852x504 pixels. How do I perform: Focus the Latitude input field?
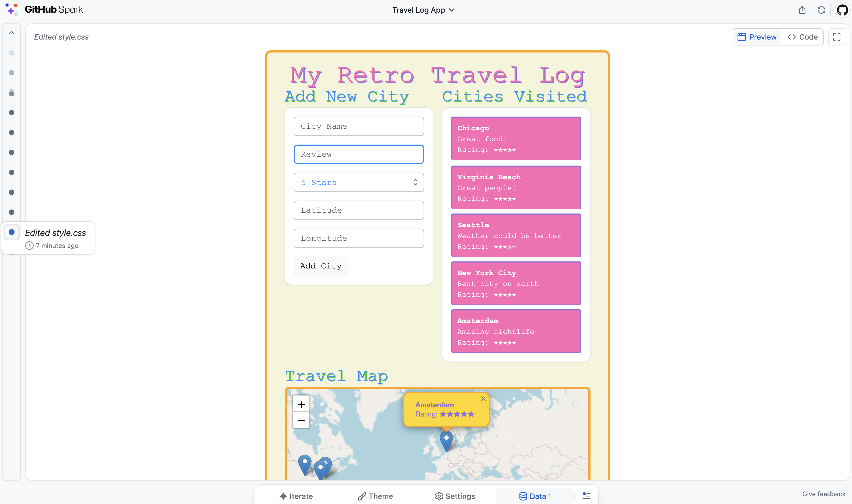(x=359, y=210)
